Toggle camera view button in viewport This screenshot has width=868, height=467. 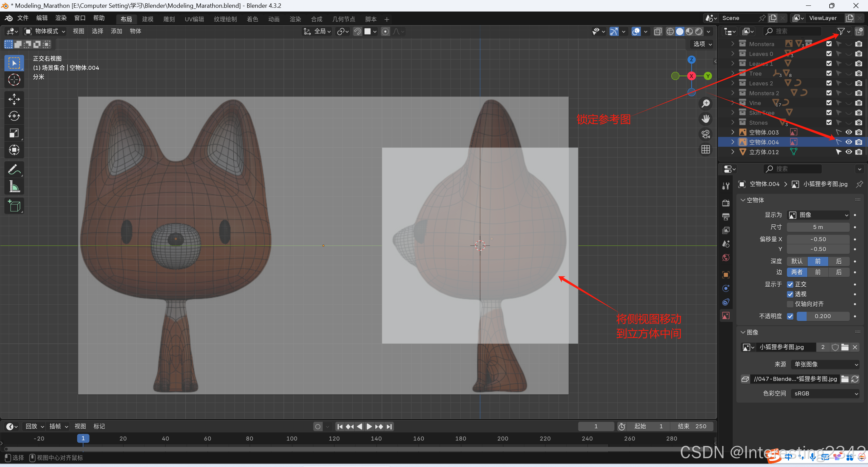[x=706, y=134]
